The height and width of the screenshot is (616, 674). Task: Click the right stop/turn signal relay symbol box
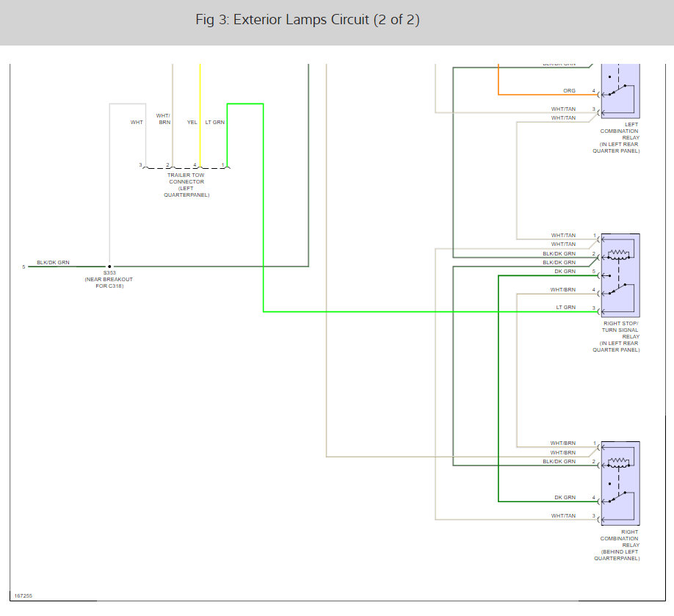(x=620, y=275)
